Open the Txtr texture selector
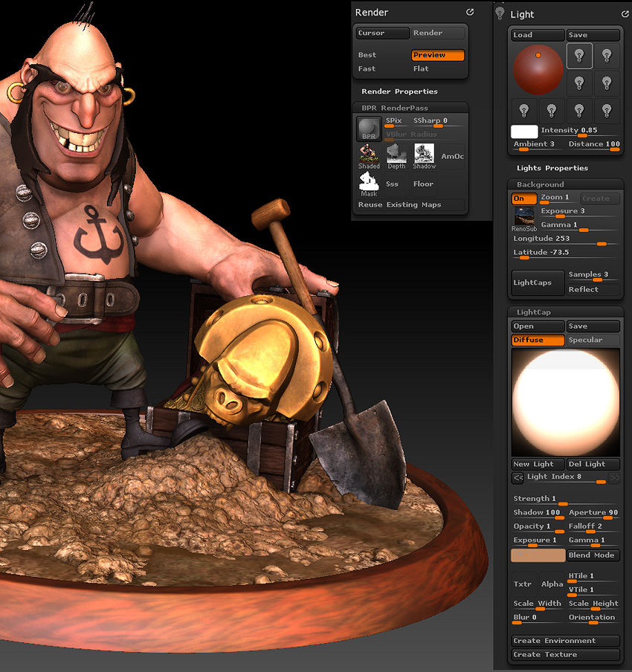The width and height of the screenshot is (632, 672). [x=524, y=584]
